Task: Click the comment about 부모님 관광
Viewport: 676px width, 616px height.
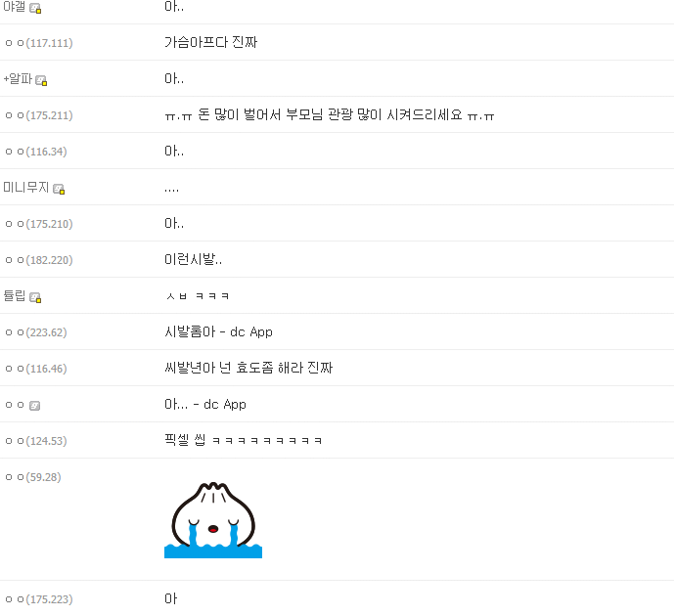Action: (330, 115)
